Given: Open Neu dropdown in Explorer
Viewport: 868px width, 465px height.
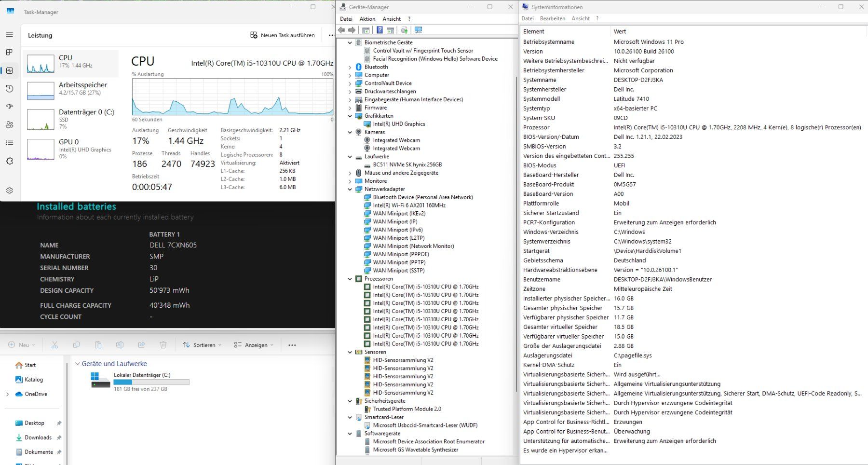Looking at the screenshot, I should (22, 345).
